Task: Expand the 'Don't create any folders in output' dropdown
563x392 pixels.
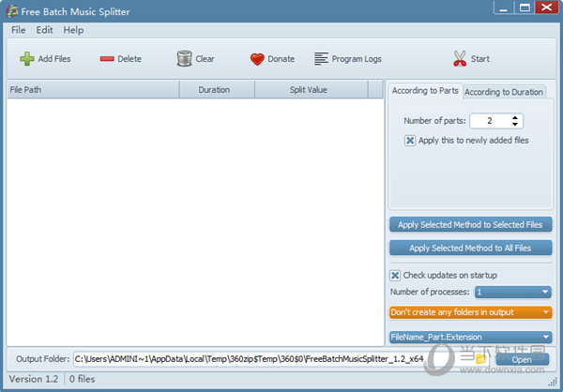Action: pyautogui.click(x=470, y=312)
